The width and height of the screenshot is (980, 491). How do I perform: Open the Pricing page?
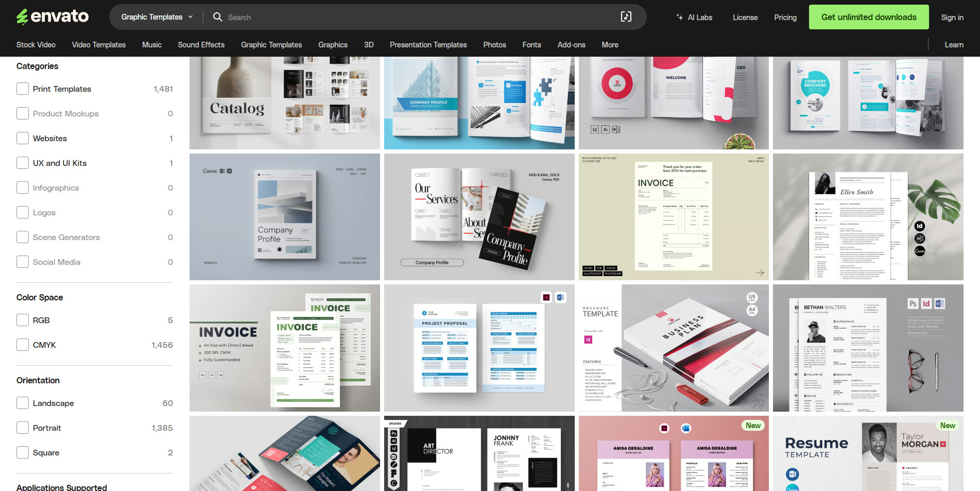(x=785, y=18)
